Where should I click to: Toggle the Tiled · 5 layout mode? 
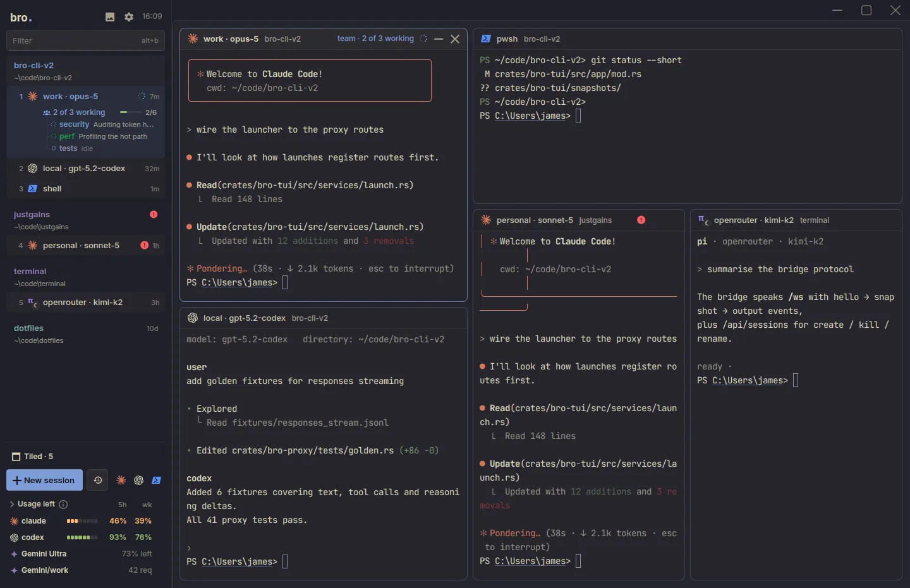(x=33, y=457)
